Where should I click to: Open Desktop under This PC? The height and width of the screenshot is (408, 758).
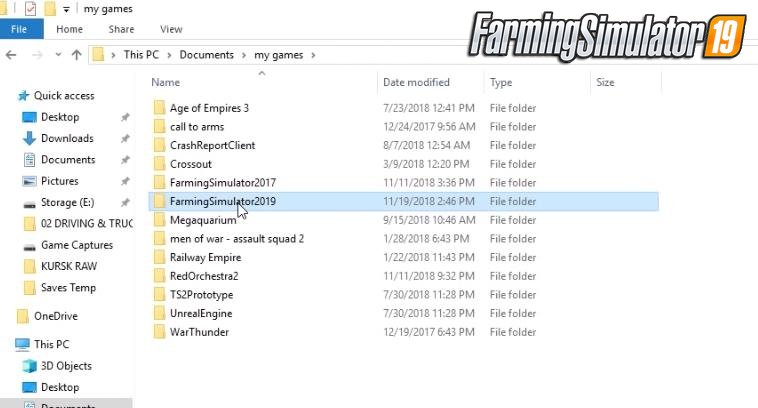60,387
